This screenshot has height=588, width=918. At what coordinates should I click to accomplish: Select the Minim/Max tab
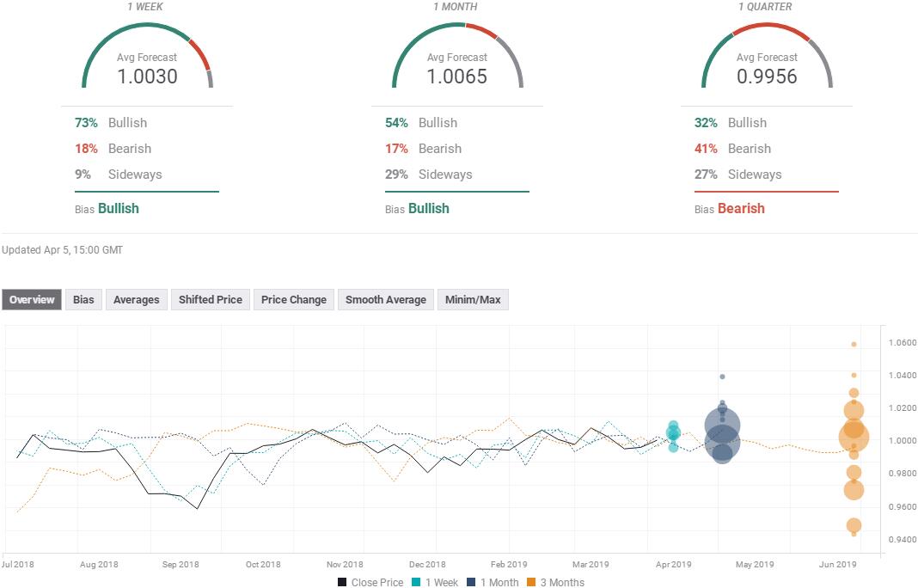click(473, 300)
